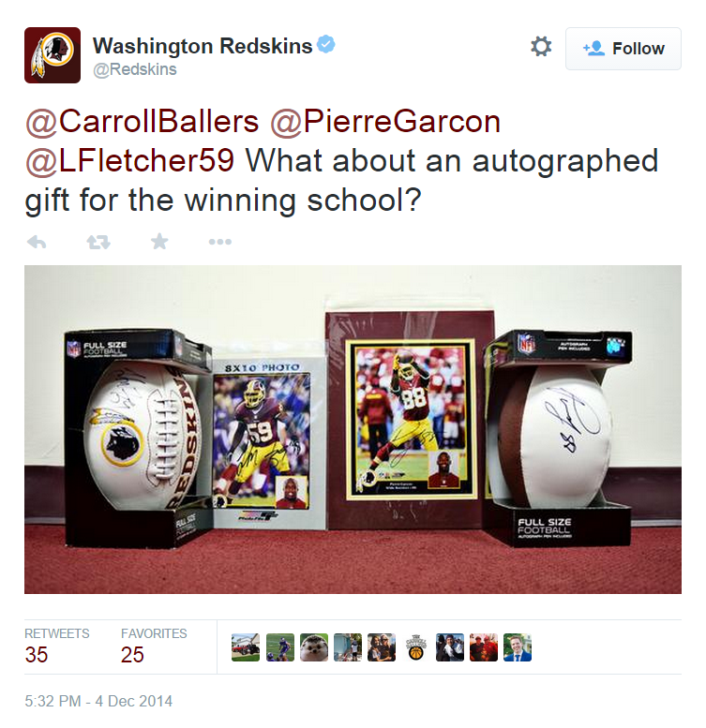The height and width of the screenshot is (728, 706).
Task: View the 25 favorites list
Action: (x=154, y=646)
